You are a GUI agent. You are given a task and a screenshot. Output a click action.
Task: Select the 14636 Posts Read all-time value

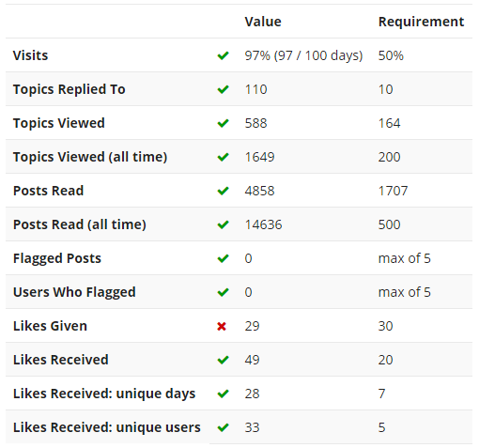(x=263, y=224)
